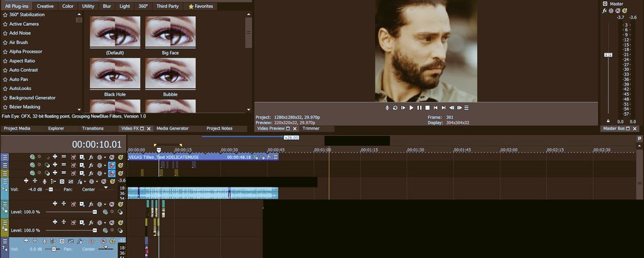The height and width of the screenshot is (258, 644).
Task: Choose the Black Hole preset thumbnail
Action: click(115, 74)
